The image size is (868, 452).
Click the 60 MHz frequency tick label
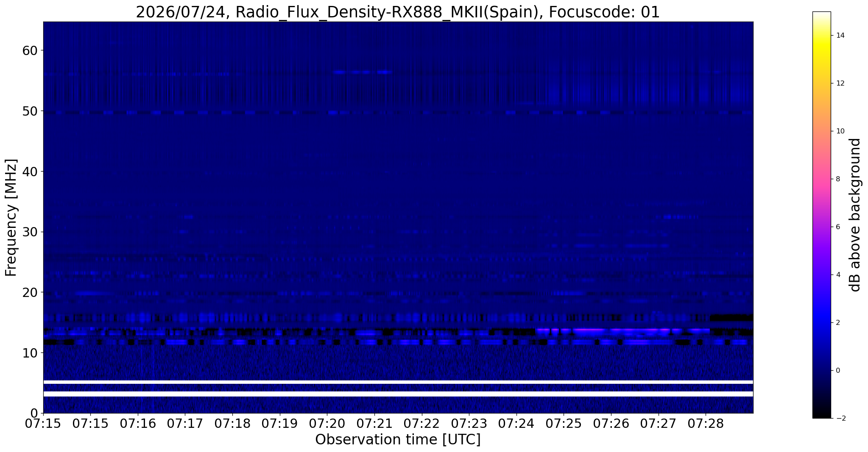[x=30, y=50]
